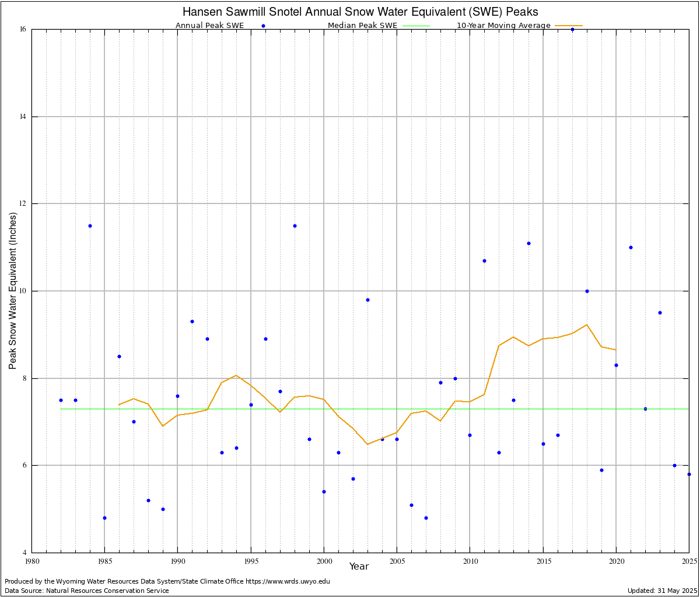The height and width of the screenshot is (597, 700).
Task: Click the 2017 data point at the 16-inch top
Action: tap(572, 29)
